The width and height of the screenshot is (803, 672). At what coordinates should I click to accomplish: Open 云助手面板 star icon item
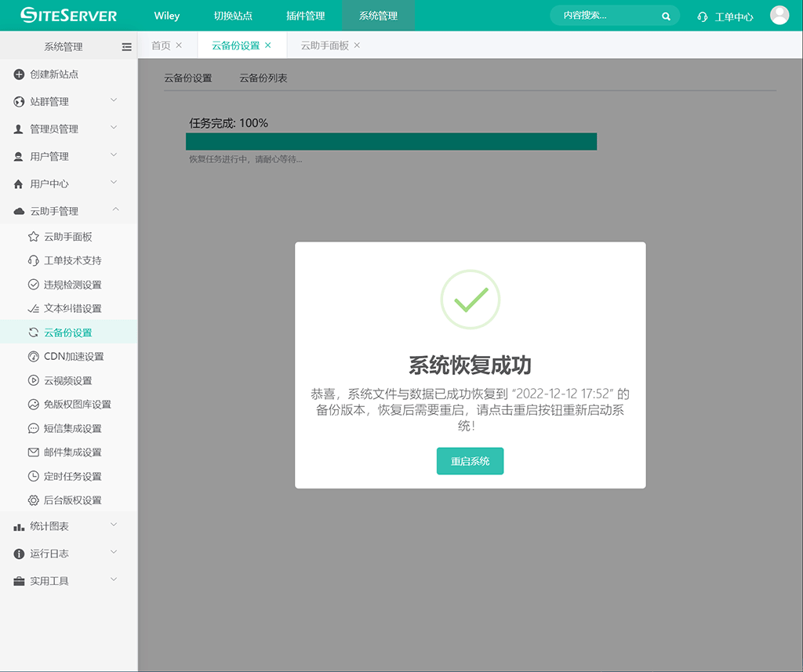(x=33, y=237)
